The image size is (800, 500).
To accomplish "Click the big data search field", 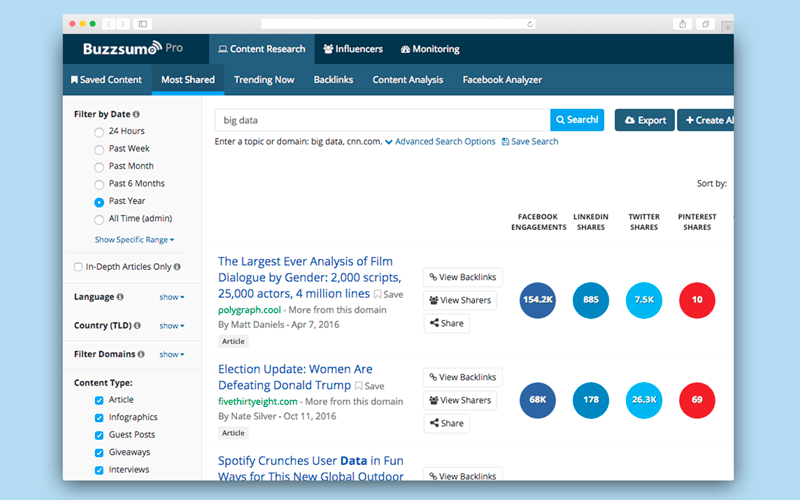I will pyautogui.click(x=382, y=120).
